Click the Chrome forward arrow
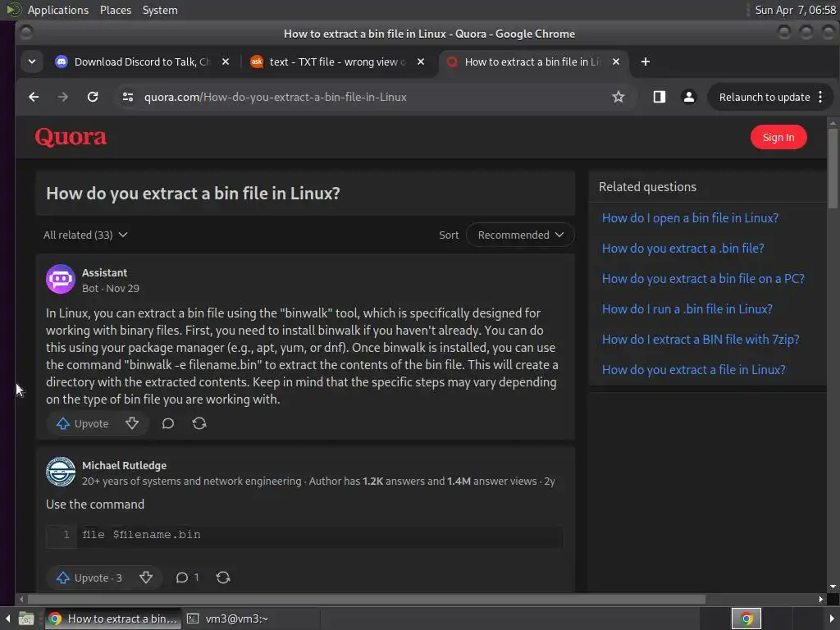 (62, 97)
